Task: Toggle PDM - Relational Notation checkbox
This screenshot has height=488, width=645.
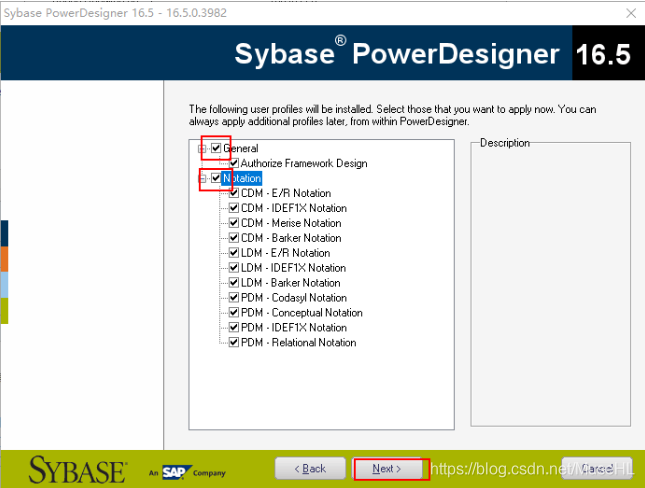Action: 234,342
